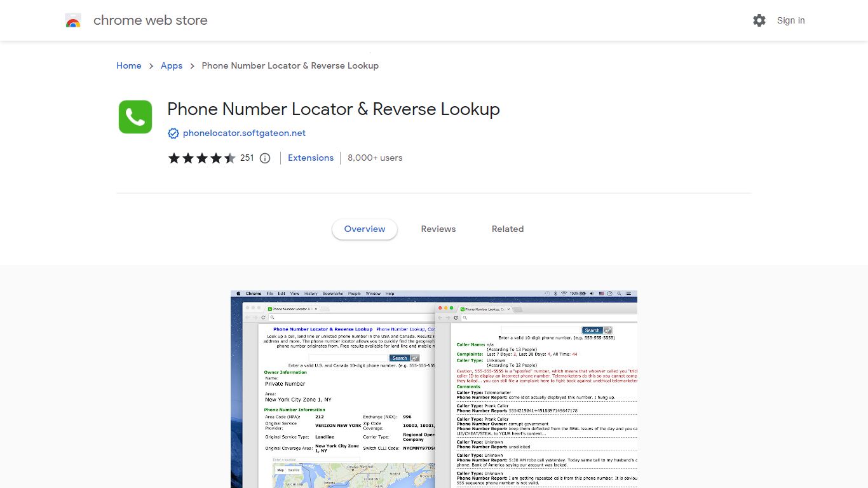Screen dimensions: 868x488
Task: Click the breadcrumb text "Phone Number Locator & Reverse Lookup"
Action: click(290, 65)
